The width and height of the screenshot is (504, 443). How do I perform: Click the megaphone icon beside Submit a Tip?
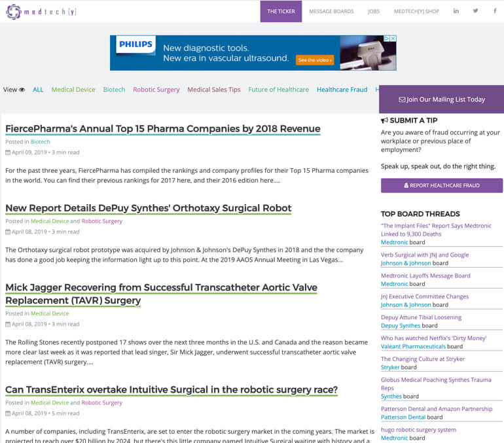point(384,120)
